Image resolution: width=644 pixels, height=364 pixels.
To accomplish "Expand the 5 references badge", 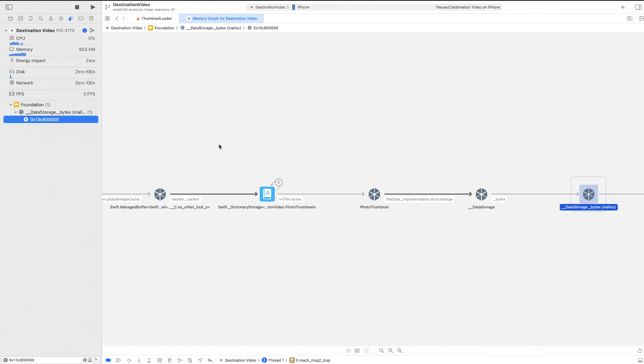I will (279, 182).
